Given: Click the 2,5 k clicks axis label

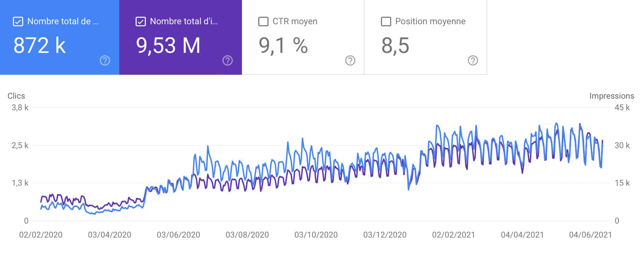Looking at the screenshot, I should [x=20, y=145].
